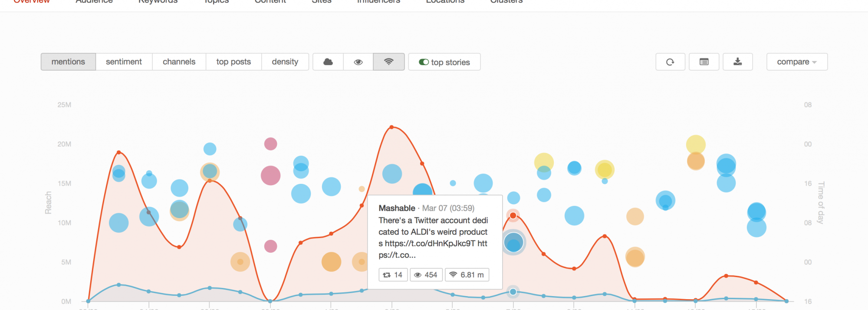This screenshot has width=868, height=310.
Task: Show the top posts view
Action: click(233, 62)
